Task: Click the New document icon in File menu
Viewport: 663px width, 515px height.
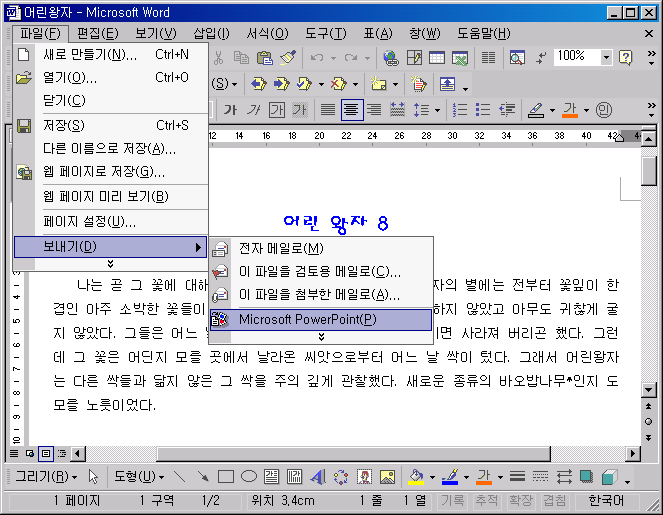Action: click(24, 55)
